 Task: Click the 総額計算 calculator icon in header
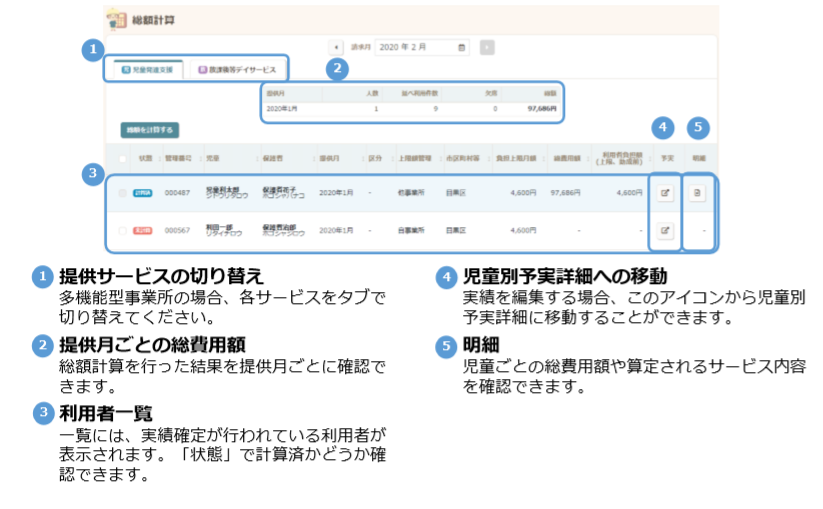tap(116, 19)
